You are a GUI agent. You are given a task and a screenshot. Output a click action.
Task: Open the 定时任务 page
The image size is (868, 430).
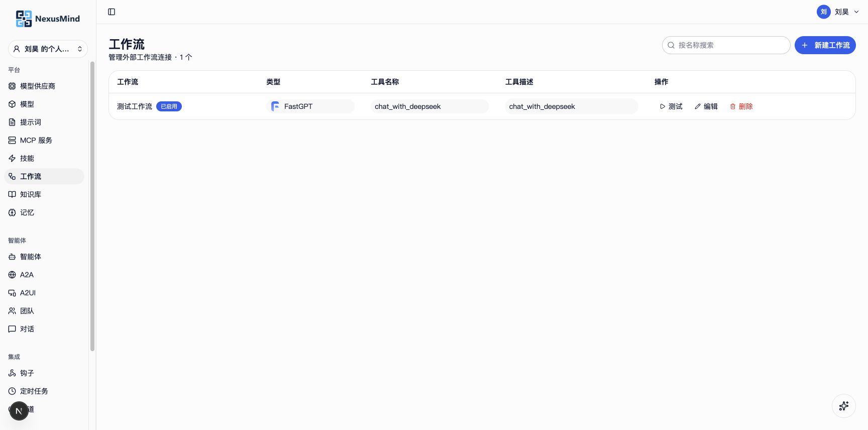click(44, 391)
